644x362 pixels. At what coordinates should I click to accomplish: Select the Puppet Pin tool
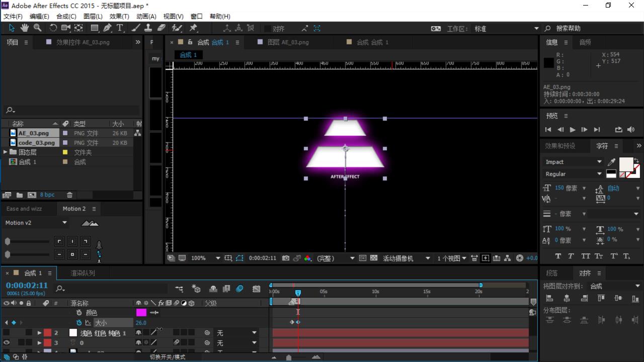193,28
